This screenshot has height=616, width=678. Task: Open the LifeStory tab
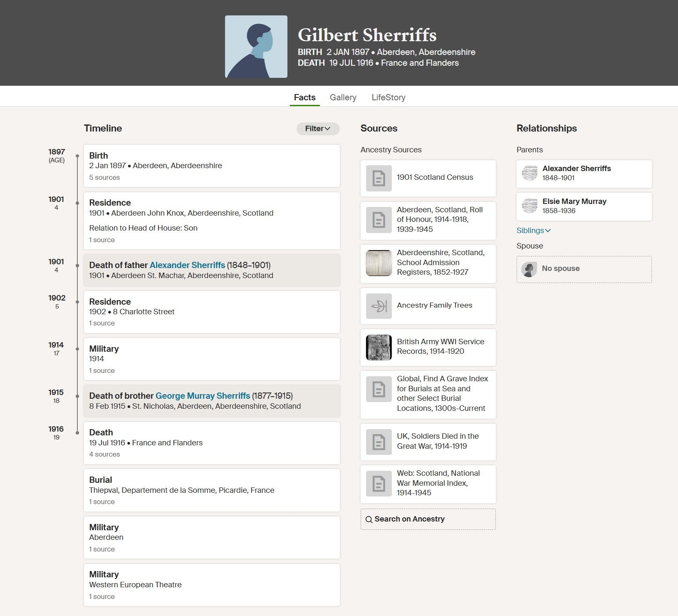coord(388,97)
